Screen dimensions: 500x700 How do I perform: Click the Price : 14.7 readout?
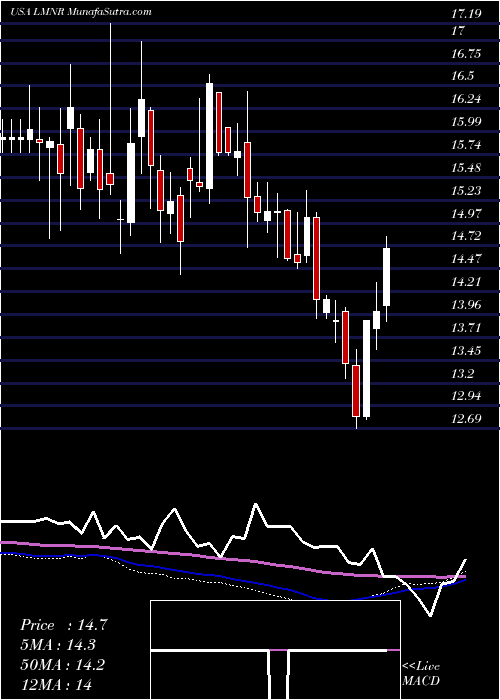pyautogui.click(x=63, y=625)
